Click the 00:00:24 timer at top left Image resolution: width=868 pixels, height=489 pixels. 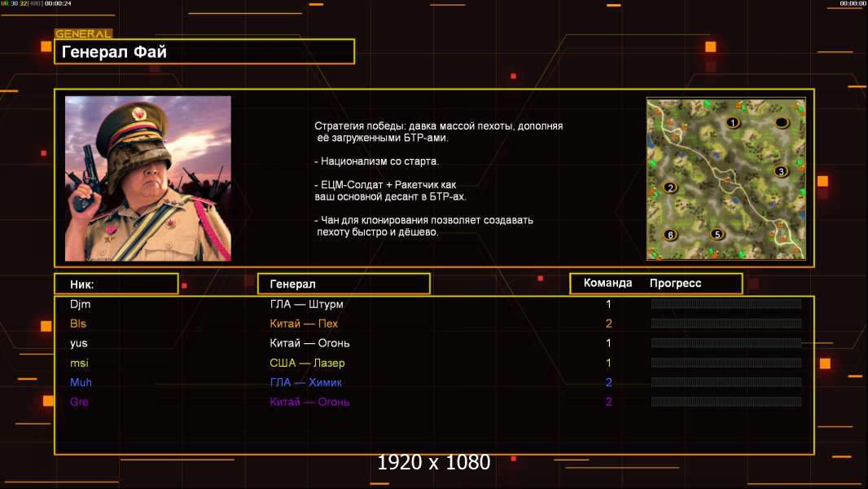coord(58,3)
